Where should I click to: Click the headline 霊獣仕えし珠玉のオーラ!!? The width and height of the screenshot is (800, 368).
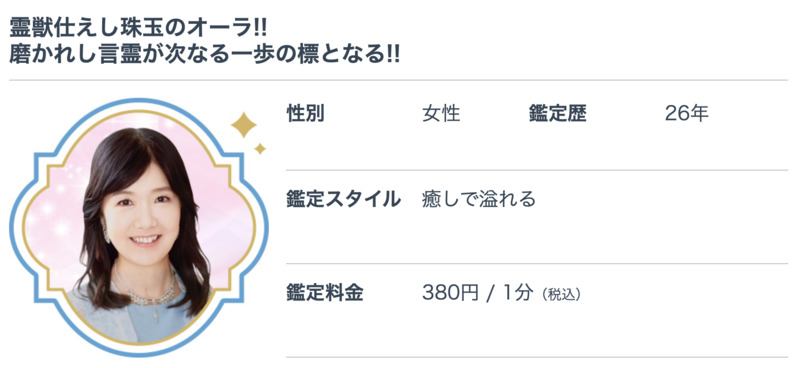pyautogui.click(x=138, y=28)
